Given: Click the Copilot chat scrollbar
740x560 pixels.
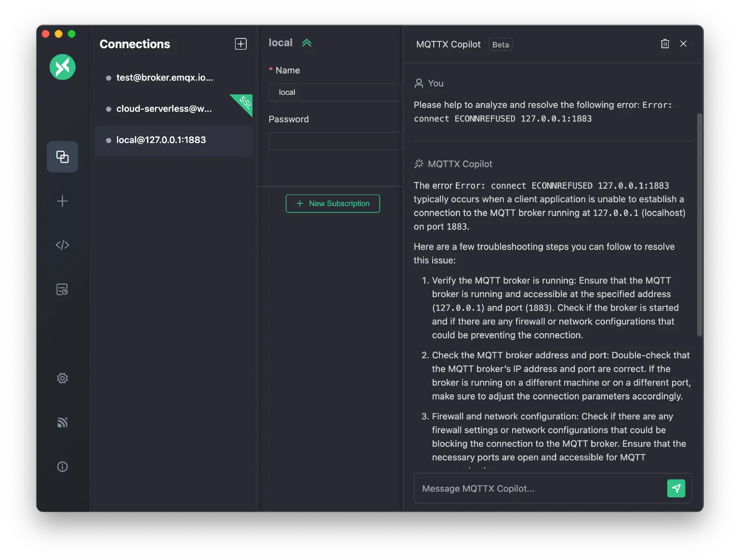Looking at the screenshot, I should coord(700,224).
